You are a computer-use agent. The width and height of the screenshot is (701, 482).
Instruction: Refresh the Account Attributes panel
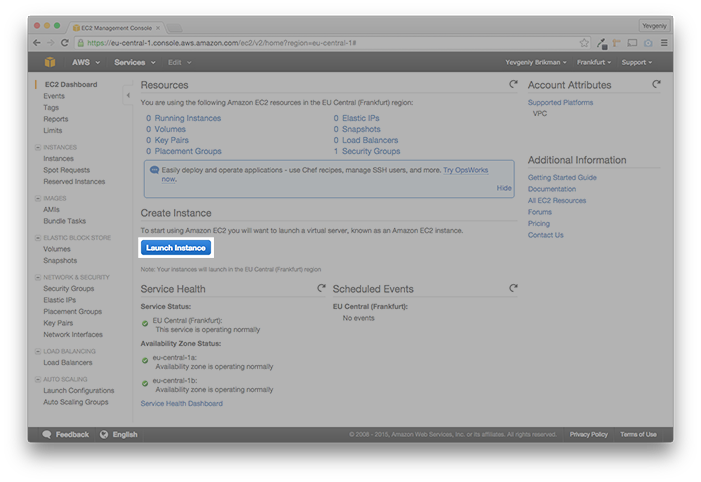[656, 85]
